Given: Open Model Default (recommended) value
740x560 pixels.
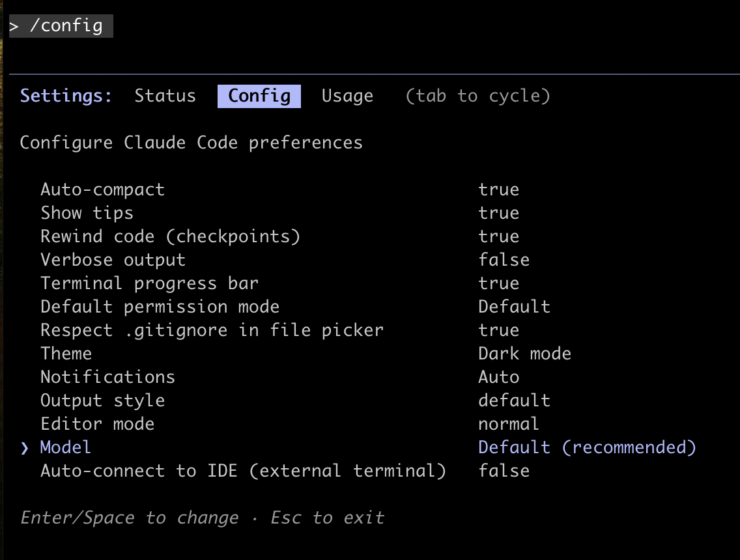Looking at the screenshot, I should (587, 447).
